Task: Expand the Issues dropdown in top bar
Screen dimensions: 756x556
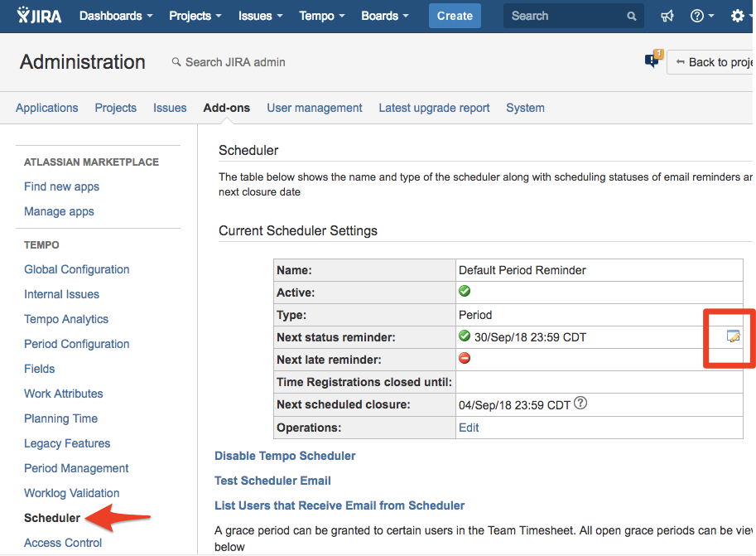Action: tap(260, 16)
